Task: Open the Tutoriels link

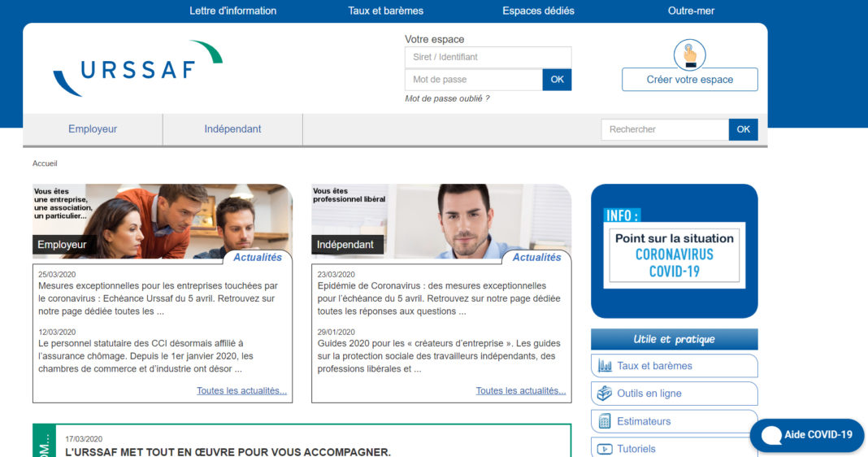Action: click(675, 447)
